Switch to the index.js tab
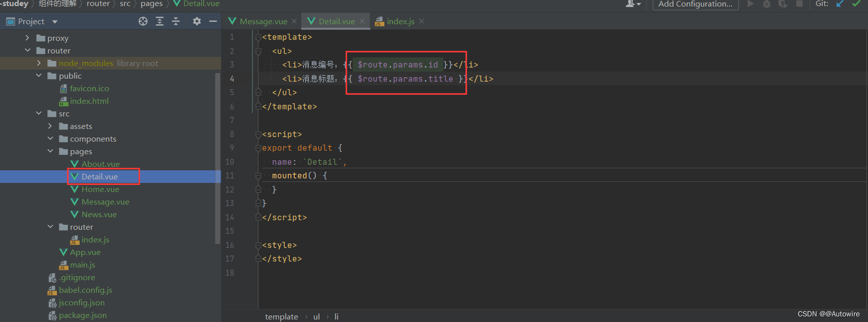 pos(400,21)
